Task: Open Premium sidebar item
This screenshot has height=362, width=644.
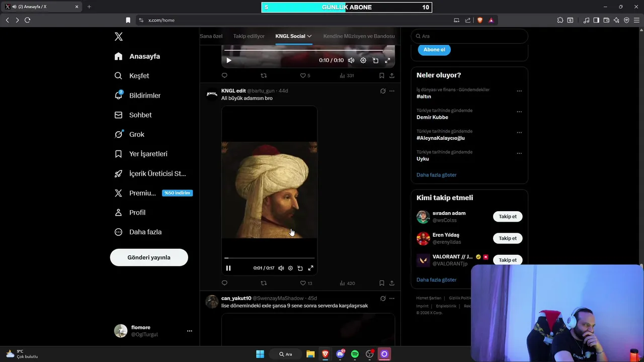Action: click(153, 193)
